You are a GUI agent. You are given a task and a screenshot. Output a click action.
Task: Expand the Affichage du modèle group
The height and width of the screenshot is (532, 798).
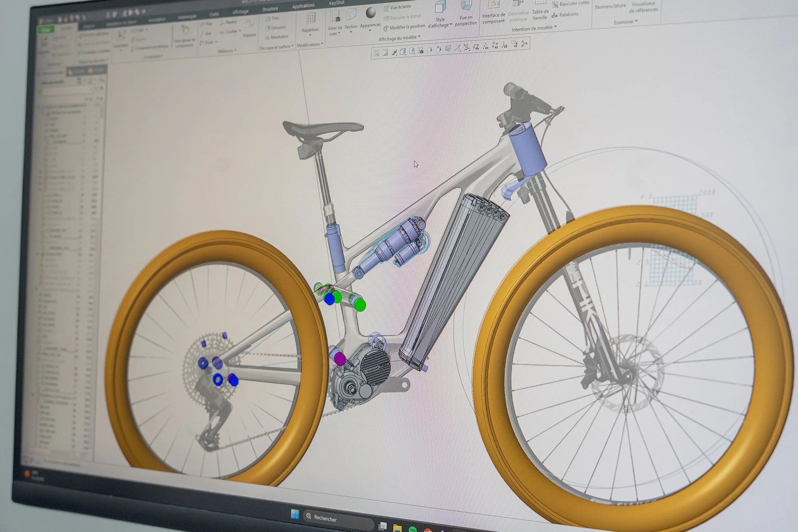(x=399, y=38)
